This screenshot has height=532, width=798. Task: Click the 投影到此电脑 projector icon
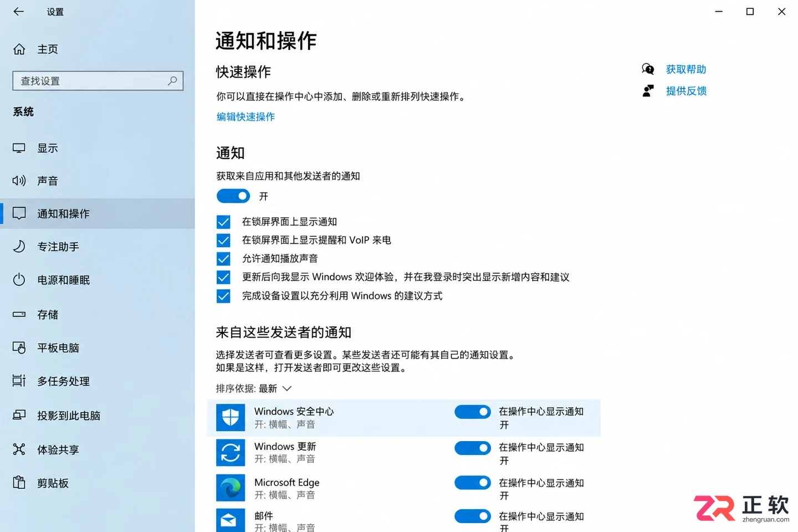coord(19,415)
